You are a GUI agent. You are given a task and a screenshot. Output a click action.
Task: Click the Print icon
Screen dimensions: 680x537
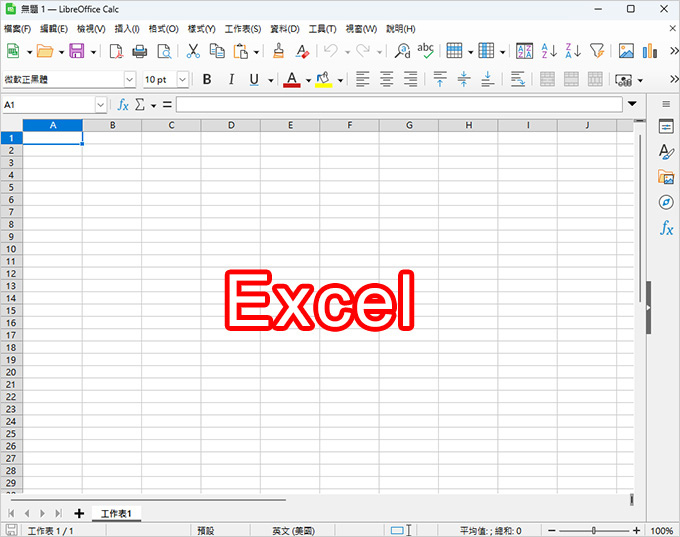[x=140, y=51]
